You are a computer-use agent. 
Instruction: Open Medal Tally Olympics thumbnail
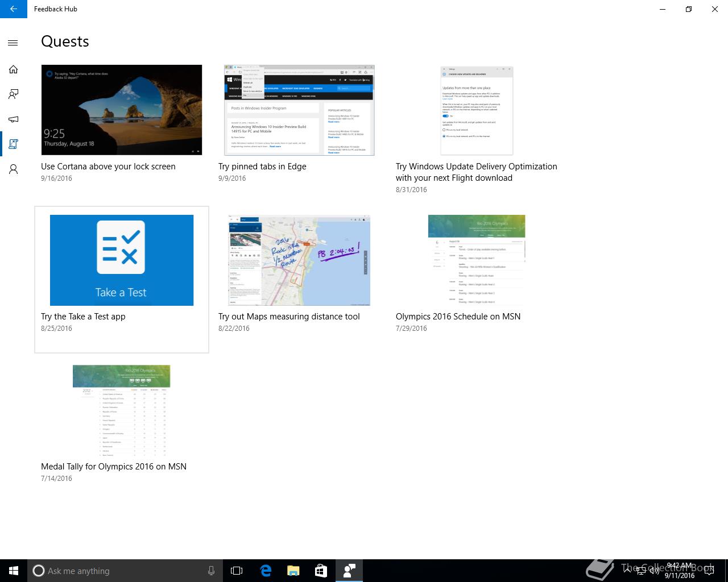click(122, 410)
